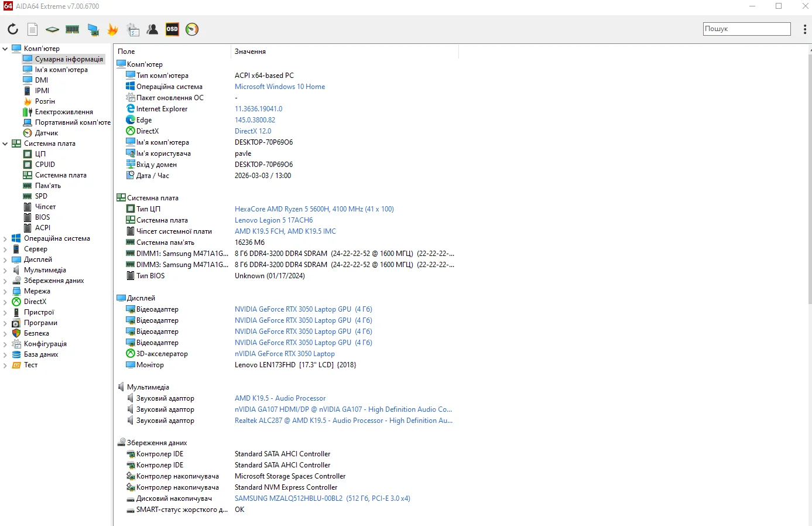Click the Internet Explorer version 11.3636.19041.0 link

coord(258,109)
